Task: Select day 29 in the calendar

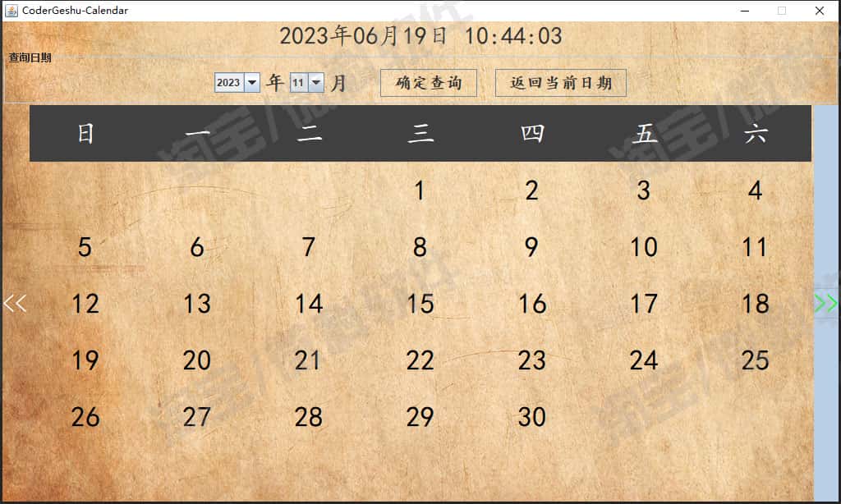Action: (420, 417)
